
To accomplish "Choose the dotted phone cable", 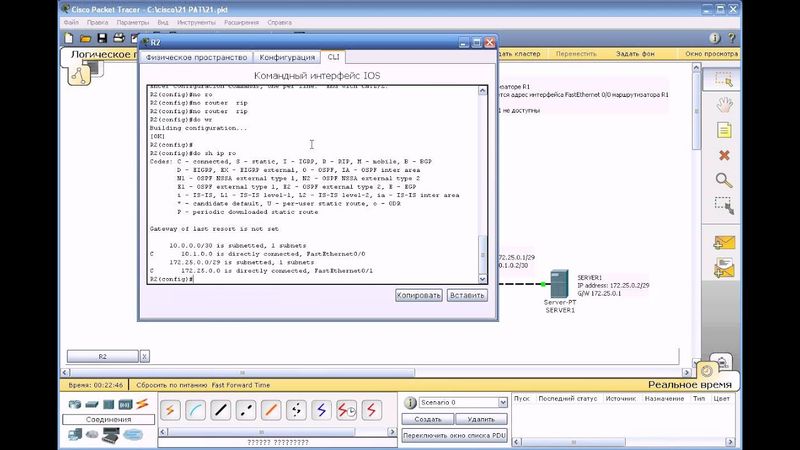I will pos(296,410).
